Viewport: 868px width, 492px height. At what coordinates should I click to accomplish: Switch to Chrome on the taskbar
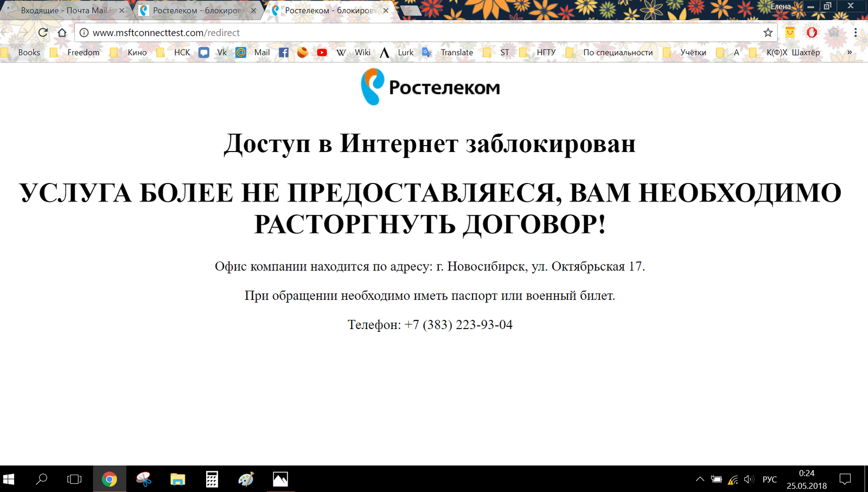[110, 479]
